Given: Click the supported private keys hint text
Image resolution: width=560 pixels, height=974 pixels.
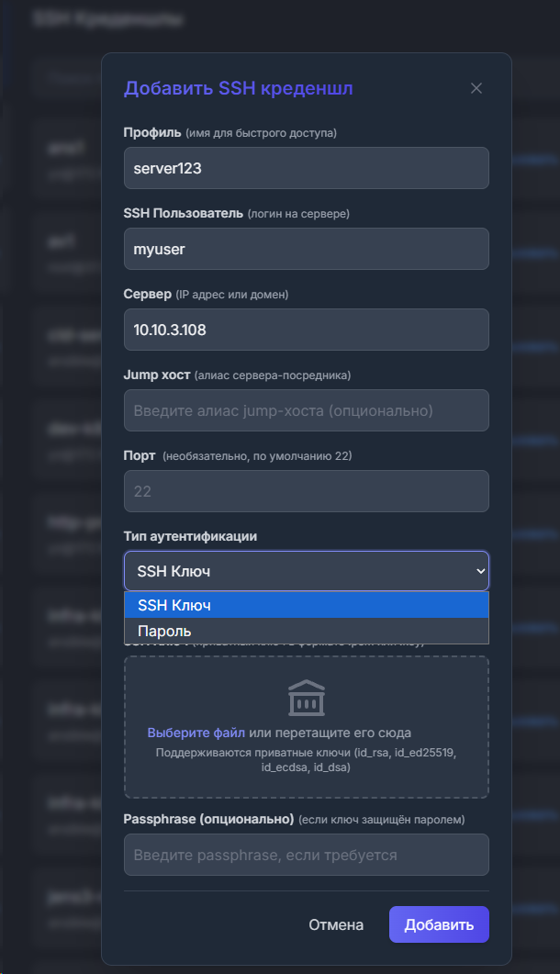Looking at the screenshot, I should pyautogui.click(x=306, y=760).
